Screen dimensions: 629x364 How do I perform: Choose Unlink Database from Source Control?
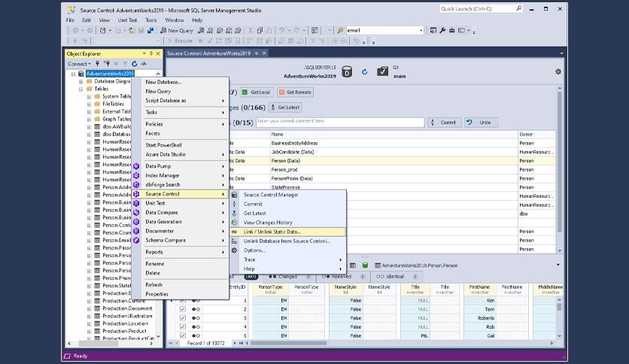coord(287,241)
